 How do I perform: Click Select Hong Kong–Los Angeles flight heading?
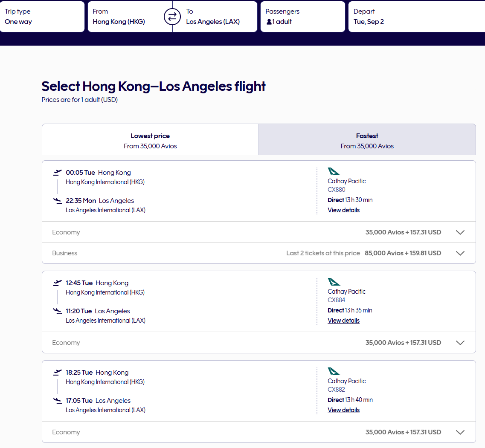point(154,86)
